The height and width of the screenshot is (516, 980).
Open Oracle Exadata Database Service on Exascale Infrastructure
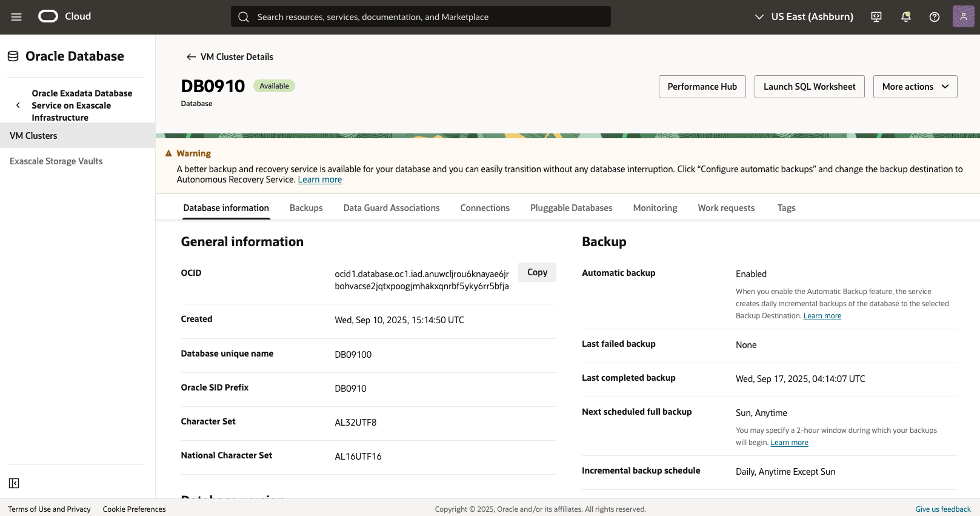(82, 106)
